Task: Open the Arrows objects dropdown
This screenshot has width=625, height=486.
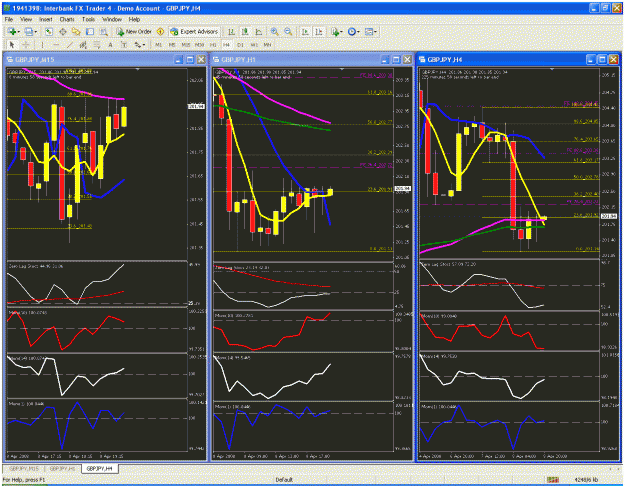Action: tap(140, 45)
